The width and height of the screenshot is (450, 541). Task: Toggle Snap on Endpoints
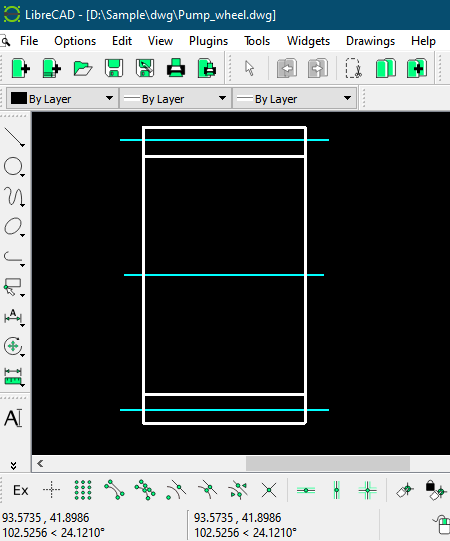(114, 490)
